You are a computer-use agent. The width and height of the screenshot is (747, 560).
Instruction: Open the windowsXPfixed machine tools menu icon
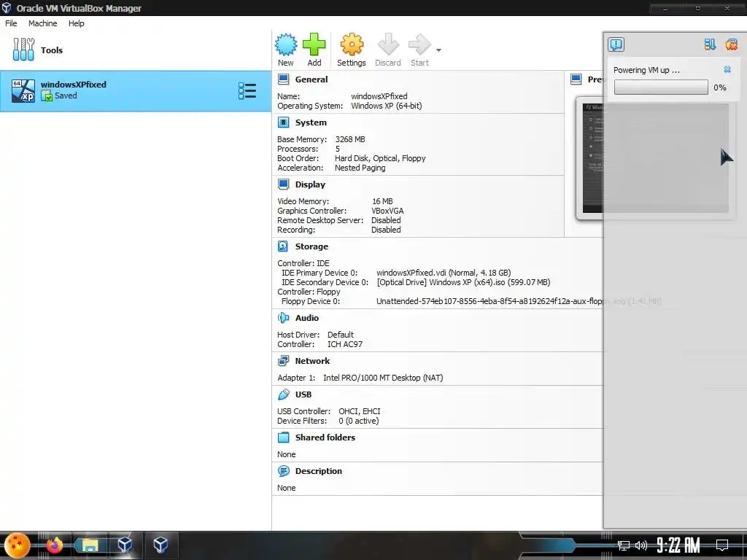247,90
